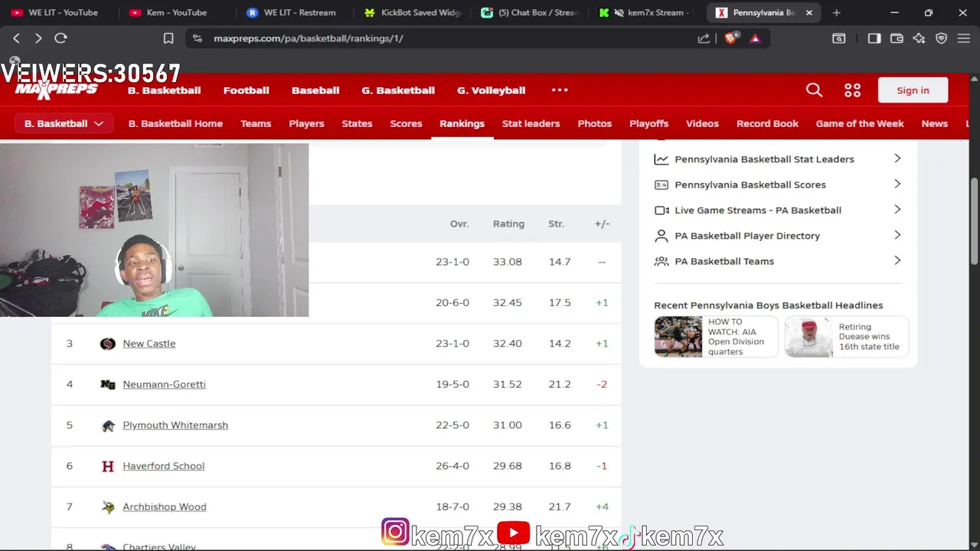
Task: Open Brave Shields lion icon
Action: coord(730,38)
